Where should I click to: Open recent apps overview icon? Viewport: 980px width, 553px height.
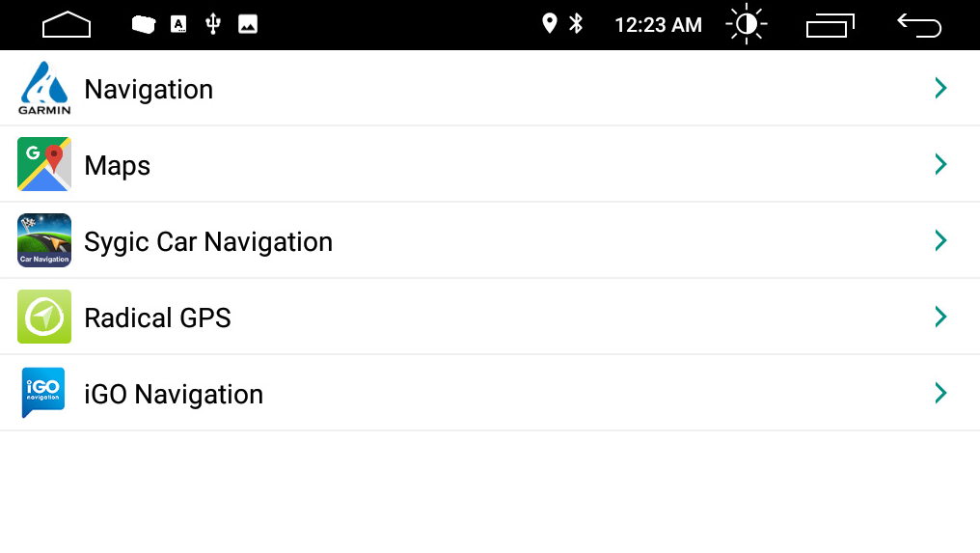(x=830, y=26)
